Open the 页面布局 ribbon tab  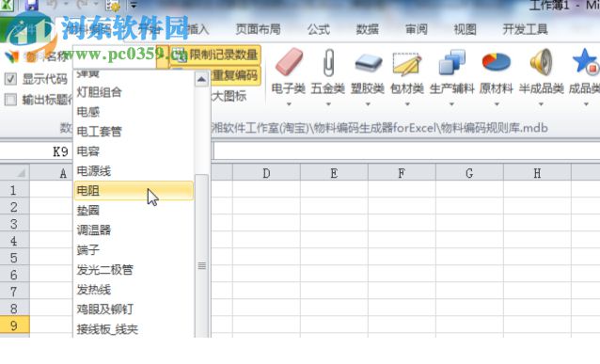tap(258, 29)
